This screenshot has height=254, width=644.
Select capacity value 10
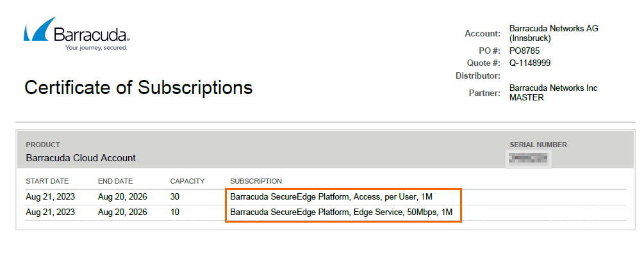click(175, 212)
